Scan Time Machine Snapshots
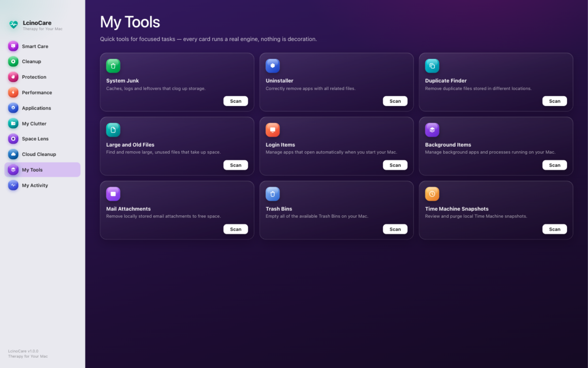Image resolution: width=588 pixels, height=368 pixels. tap(555, 229)
